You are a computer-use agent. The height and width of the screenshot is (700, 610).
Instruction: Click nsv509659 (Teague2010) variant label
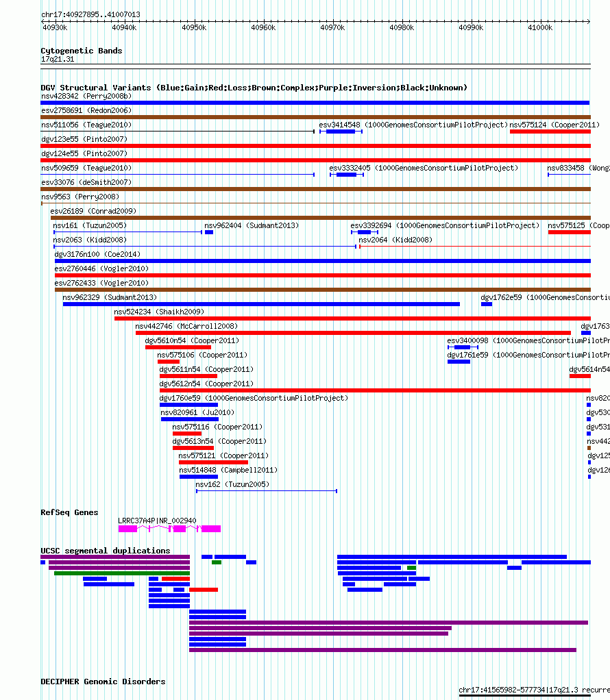(x=86, y=168)
